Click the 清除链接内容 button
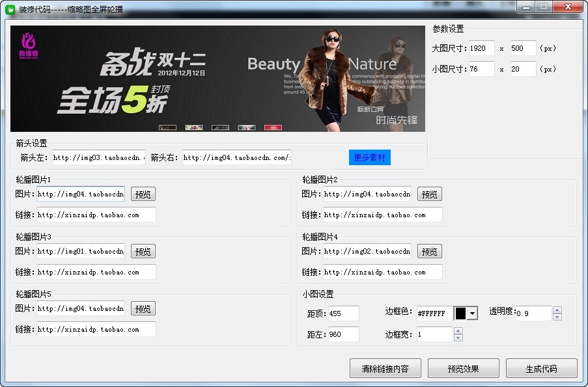Viewport: 588px width, 387px height. pyautogui.click(x=385, y=369)
